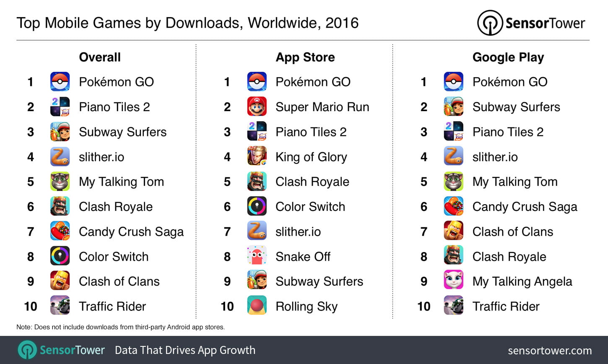Click Piano Tiles 2 icon in App Store column
The width and height of the screenshot is (608, 364).
coord(257,132)
